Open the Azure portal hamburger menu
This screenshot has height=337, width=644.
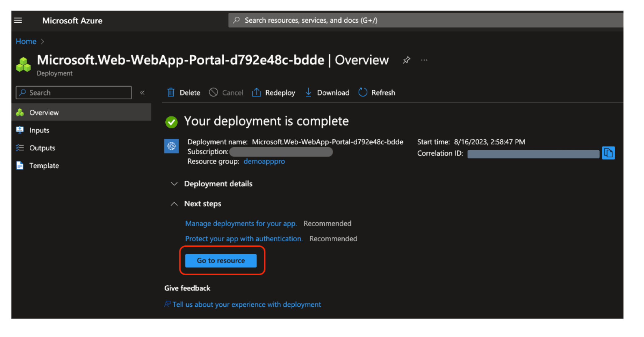[x=18, y=20]
